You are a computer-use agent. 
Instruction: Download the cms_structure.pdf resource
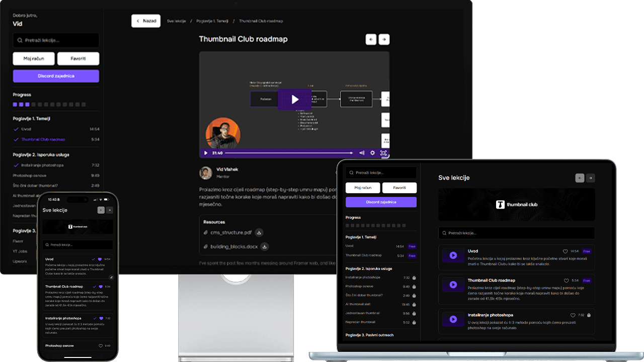(259, 232)
